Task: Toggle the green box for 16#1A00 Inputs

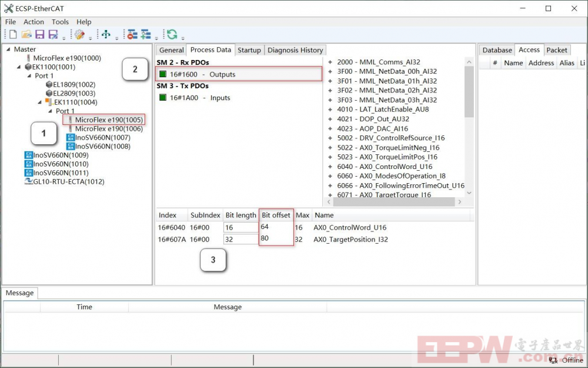Action: click(x=162, y=98)
